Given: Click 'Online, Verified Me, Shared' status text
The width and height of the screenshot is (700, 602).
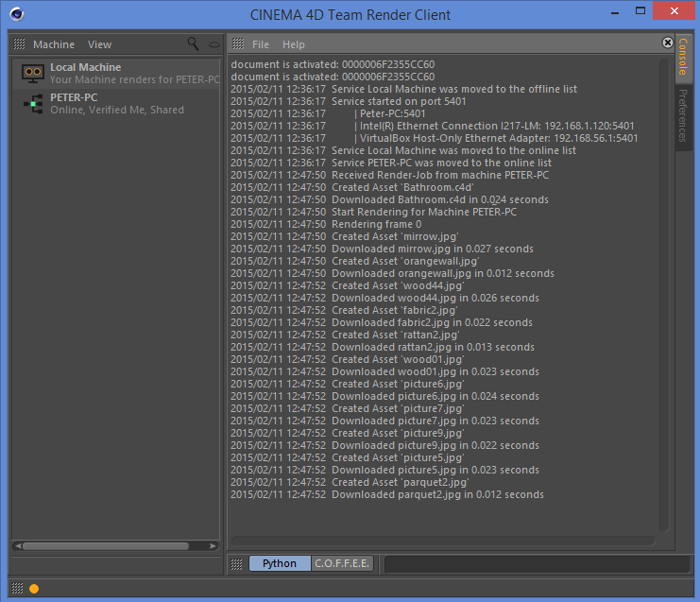Looking at the screenshot, I should pyautogui.click(x=117, y=110).
